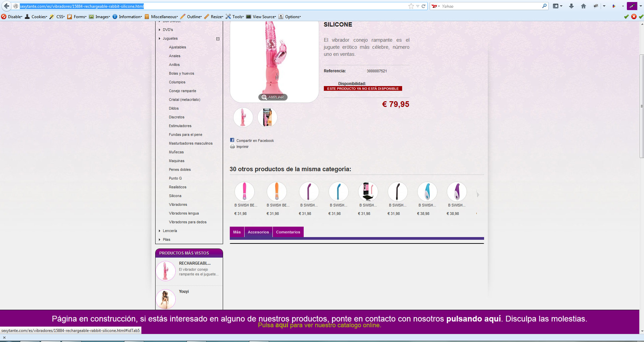Viewport: 644px width, 342px height.
Task: Expand the Lencería category arrow
Action: [160, 231]
